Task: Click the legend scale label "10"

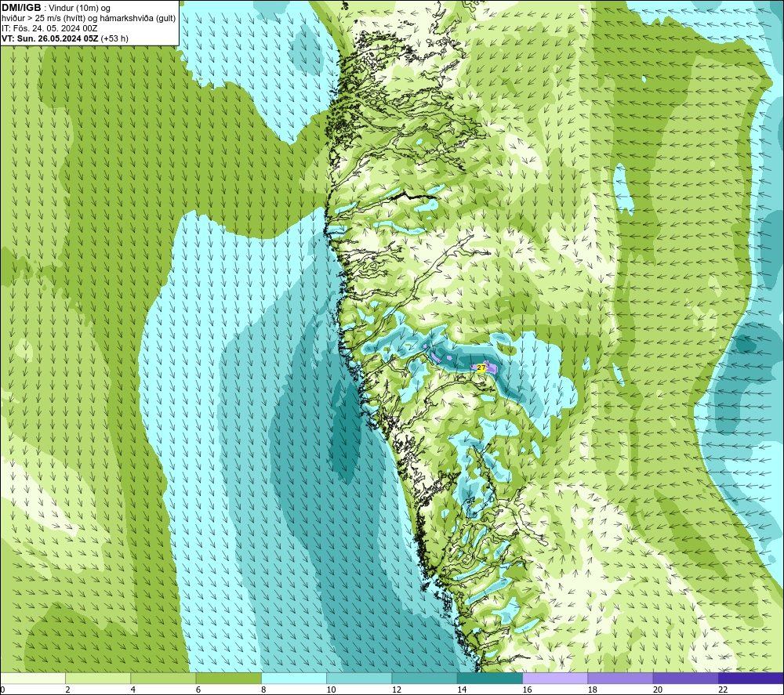Action: 331,690
